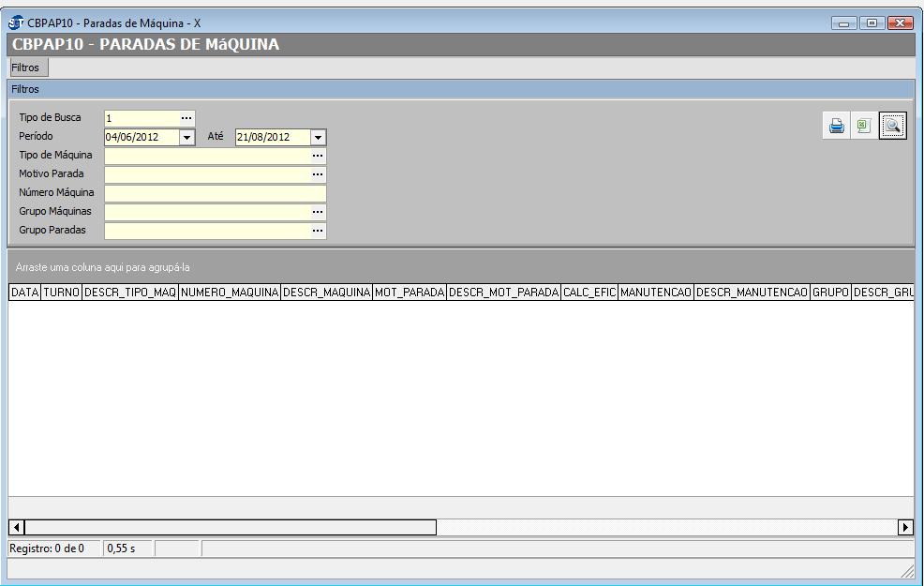
Task: Open lookup for Grupo Paradas field
Action: (x=318, y=231)
